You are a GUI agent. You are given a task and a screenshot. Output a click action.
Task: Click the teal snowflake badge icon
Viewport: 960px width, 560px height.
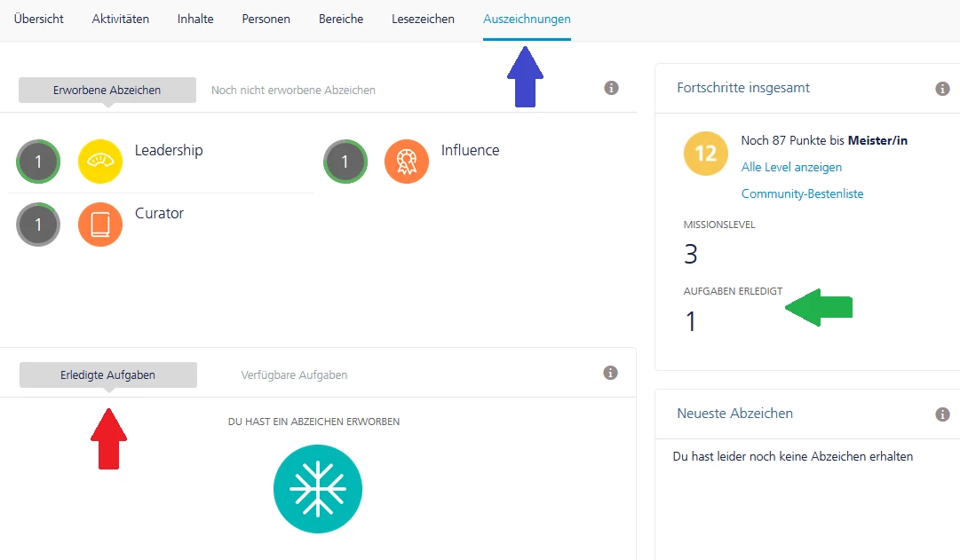point(318,489)
